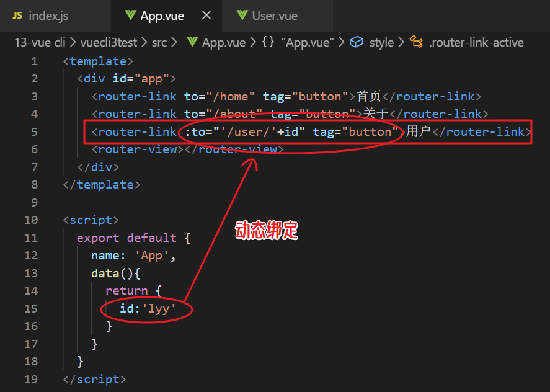Image resolution: width=550 pixels, height=392 pixels.
Task: Click the opening <template> tag on line 1
Action: coord(98,61)
